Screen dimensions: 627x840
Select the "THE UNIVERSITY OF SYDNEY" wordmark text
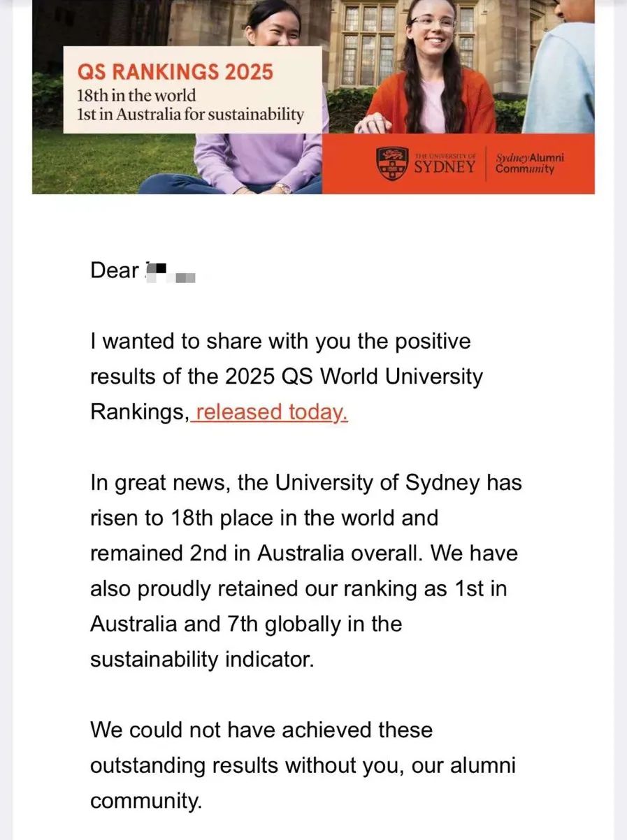445,163
